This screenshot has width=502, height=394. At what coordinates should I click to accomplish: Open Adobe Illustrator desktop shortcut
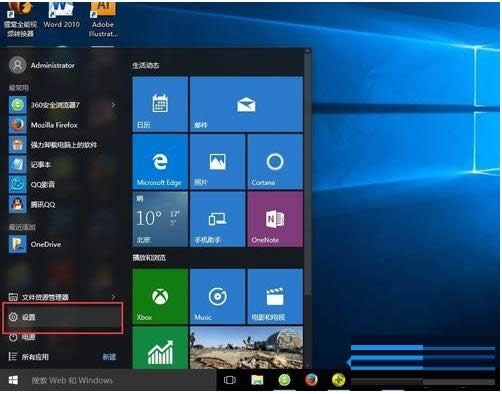point(103,19)
